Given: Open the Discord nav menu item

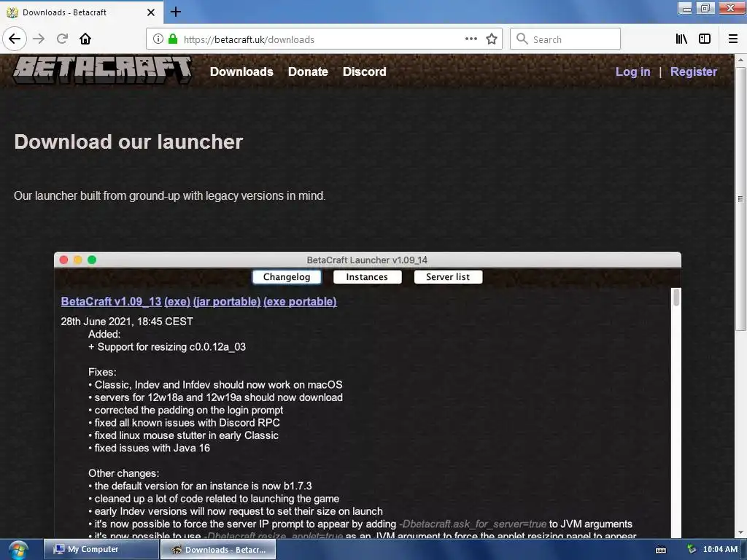Looking at the screenshot, I should tap(365, 71).
